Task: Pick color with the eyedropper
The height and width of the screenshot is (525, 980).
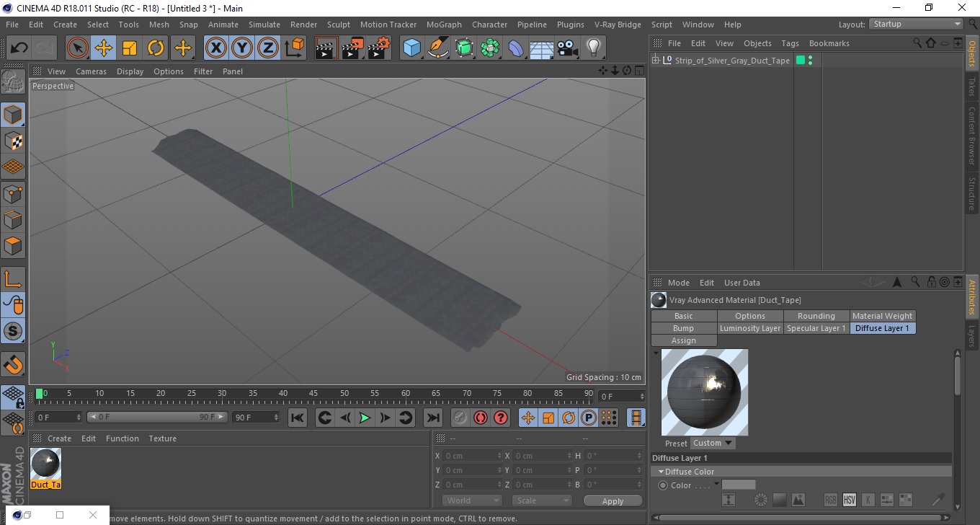Action: pyautogui.click(x=937, y=500)
